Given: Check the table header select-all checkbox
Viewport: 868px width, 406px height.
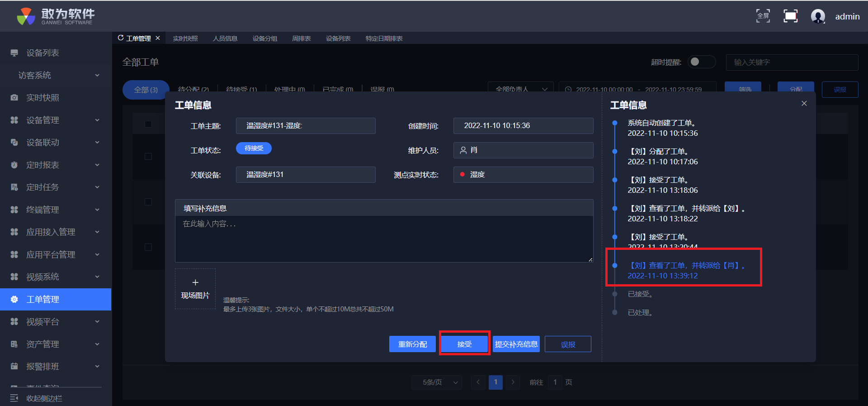Looking at the screenshot, I should pos(148,124).
